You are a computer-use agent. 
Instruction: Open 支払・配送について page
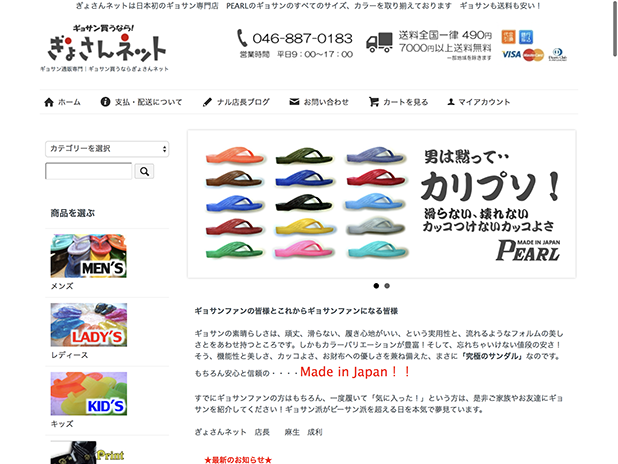tap(148, 102)
